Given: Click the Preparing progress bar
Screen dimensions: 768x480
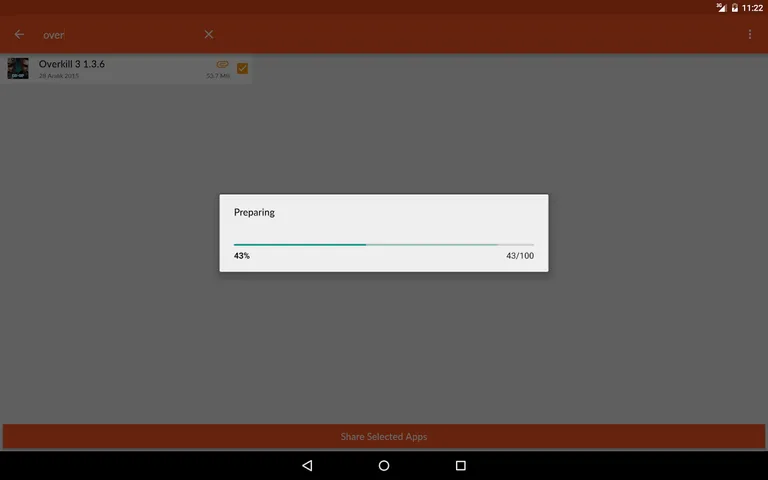Looking at the screenshot, I should point(384,244).
